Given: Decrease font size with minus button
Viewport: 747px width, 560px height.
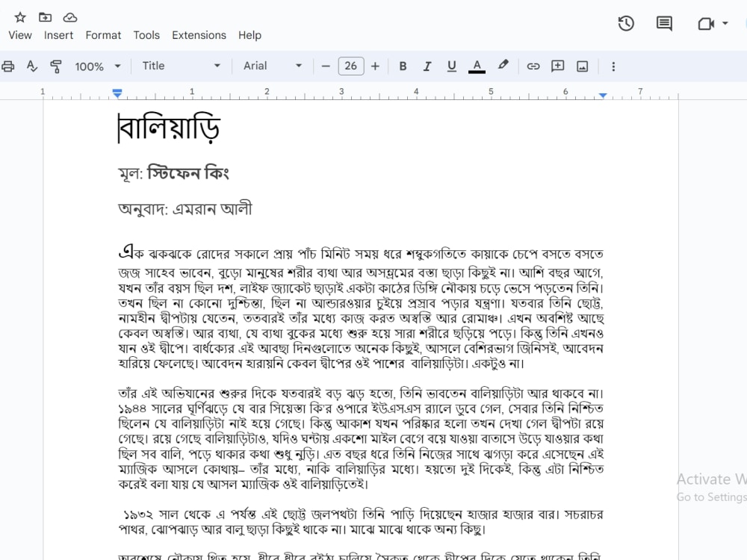Looking at the screenshot, I should click(326, 66).
